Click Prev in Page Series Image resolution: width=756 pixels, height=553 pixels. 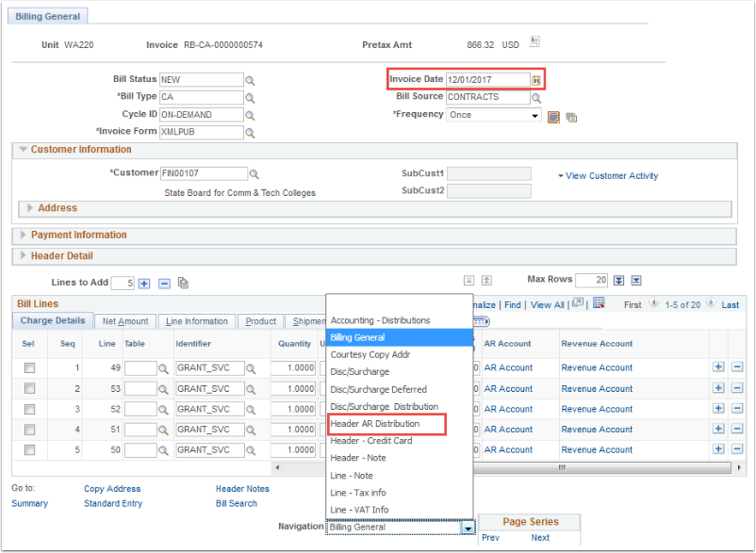[x=491, y=538]
